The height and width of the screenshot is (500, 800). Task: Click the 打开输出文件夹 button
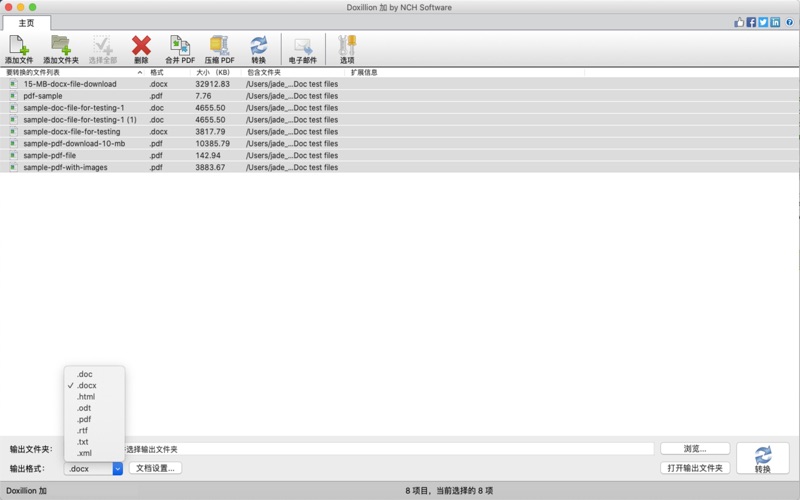(x=695, y=468)
